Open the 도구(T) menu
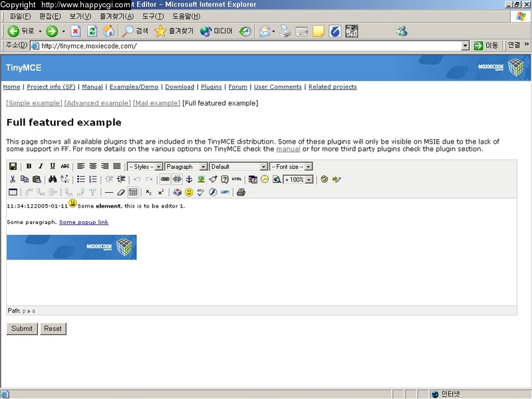 click(153, 16)
